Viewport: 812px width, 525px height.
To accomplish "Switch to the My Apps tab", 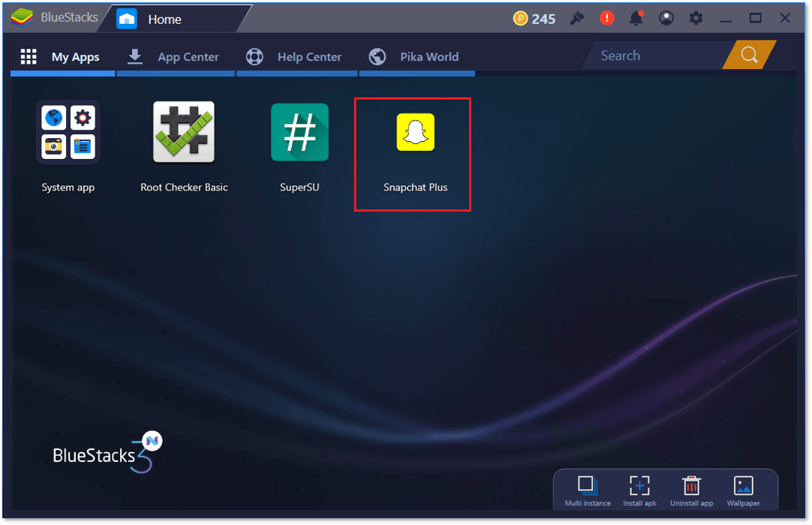I will (62, 57).
